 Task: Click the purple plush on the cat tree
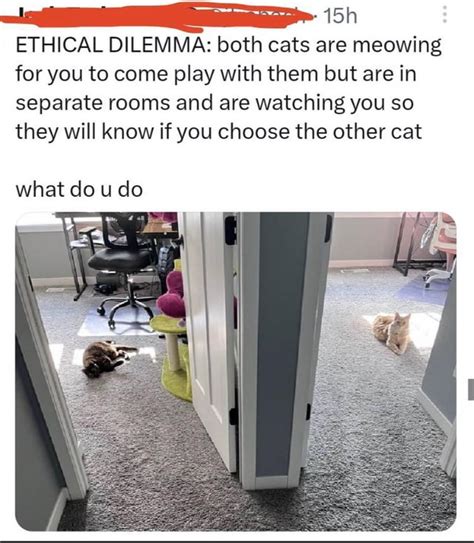[172, 295]
